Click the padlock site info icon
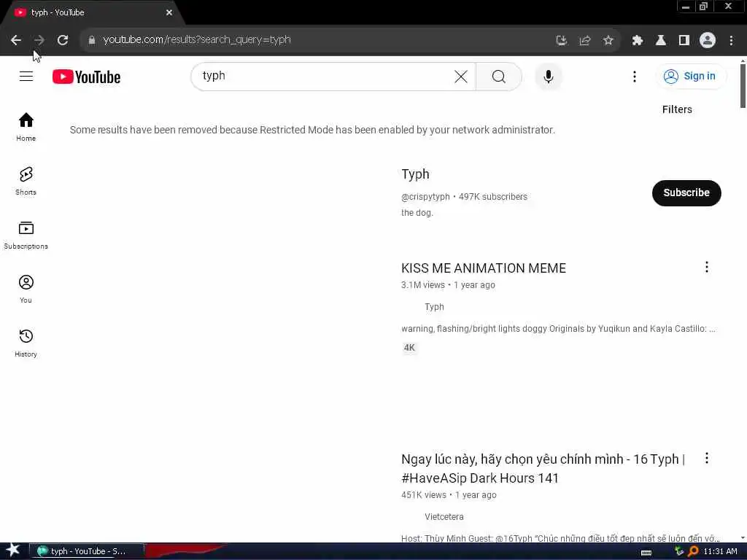Image resolution: width=747 pixels, height=560 pixels. pos(91,40)
